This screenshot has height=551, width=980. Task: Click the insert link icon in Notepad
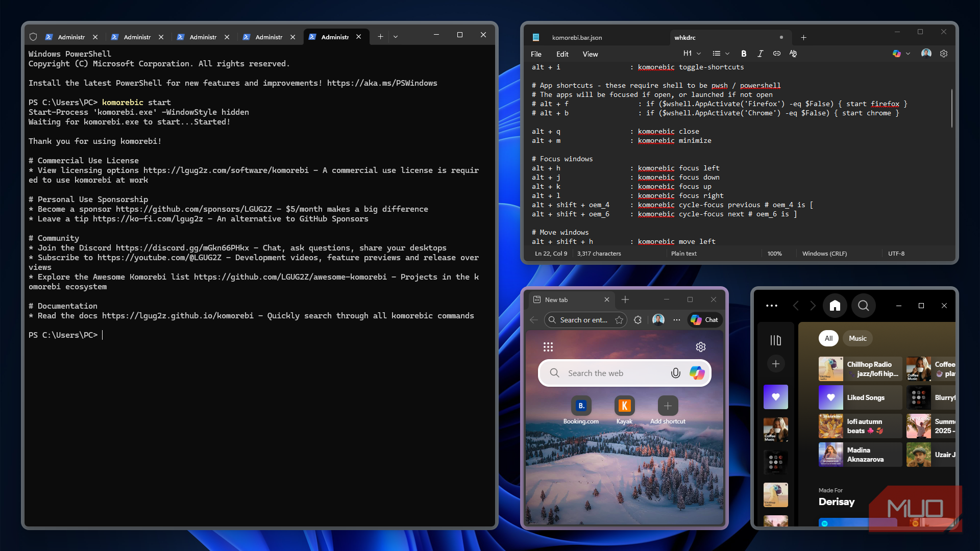(x=776, y=54)
